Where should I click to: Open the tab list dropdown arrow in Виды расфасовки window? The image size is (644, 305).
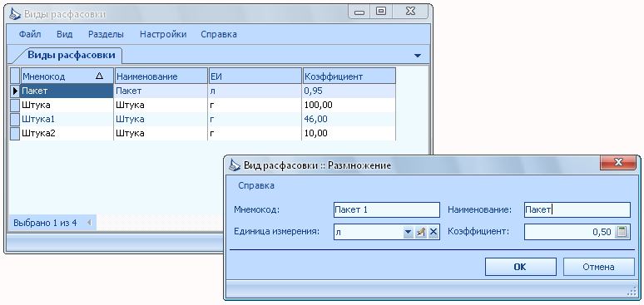coord(418,56)
